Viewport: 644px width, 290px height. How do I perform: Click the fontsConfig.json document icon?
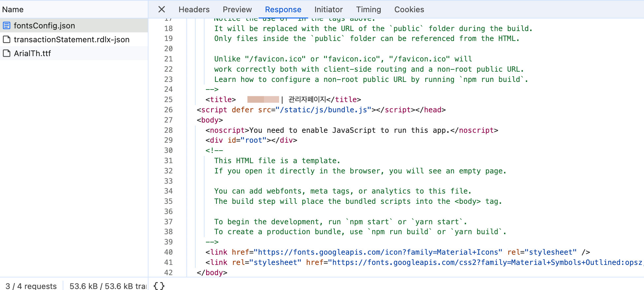tap(7, 25)
